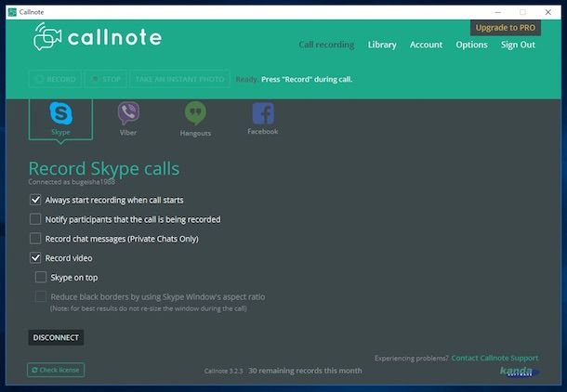Select the Viber service icon
Viewport: 567px width, 392px height.
tap(128, 112)
